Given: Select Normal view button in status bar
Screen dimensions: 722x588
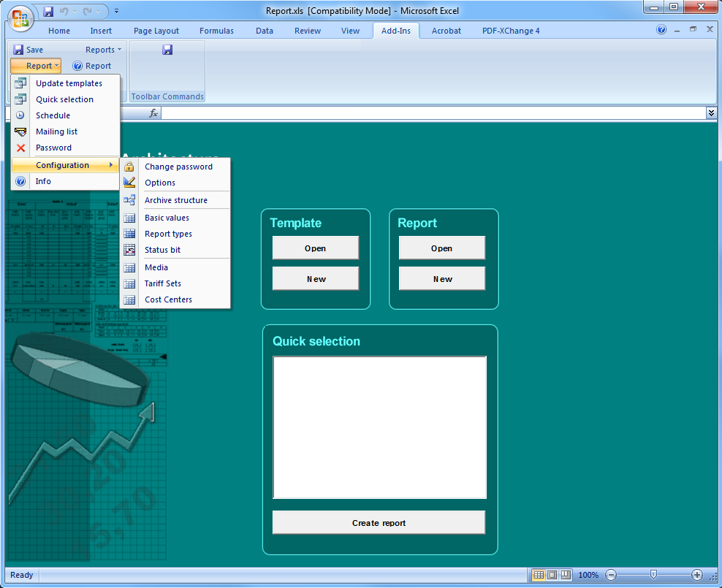Looking at the screenshot, I should [x=539, y=575].
